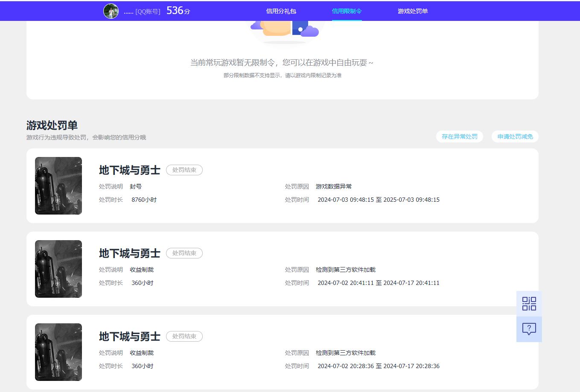The height and width of the screenshot is (392, 580).
Task: Click the user avatar in header
Action: click(111, 11)
